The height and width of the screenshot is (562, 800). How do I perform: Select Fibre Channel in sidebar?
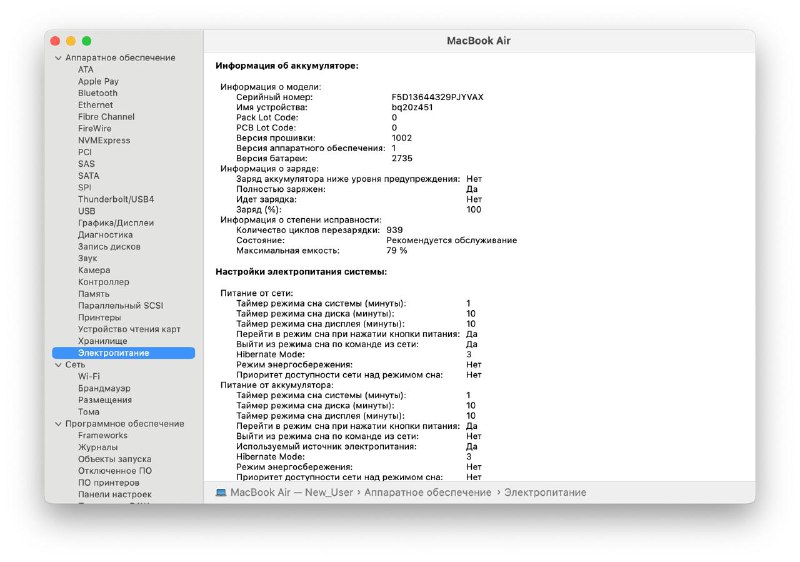[106, 117]
